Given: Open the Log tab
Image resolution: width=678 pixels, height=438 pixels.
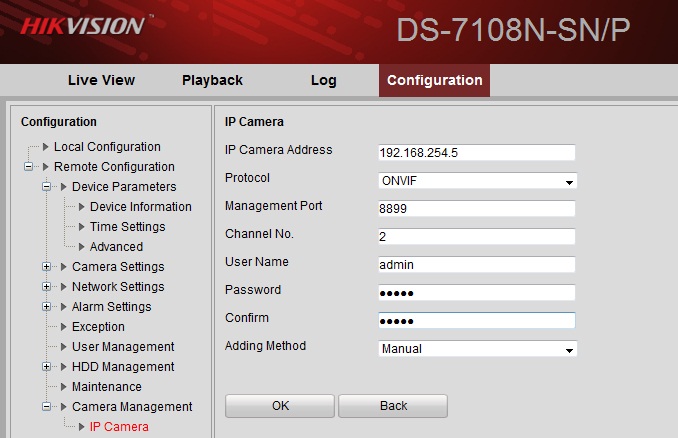Looking at the screenshot, I should (323, 80).
